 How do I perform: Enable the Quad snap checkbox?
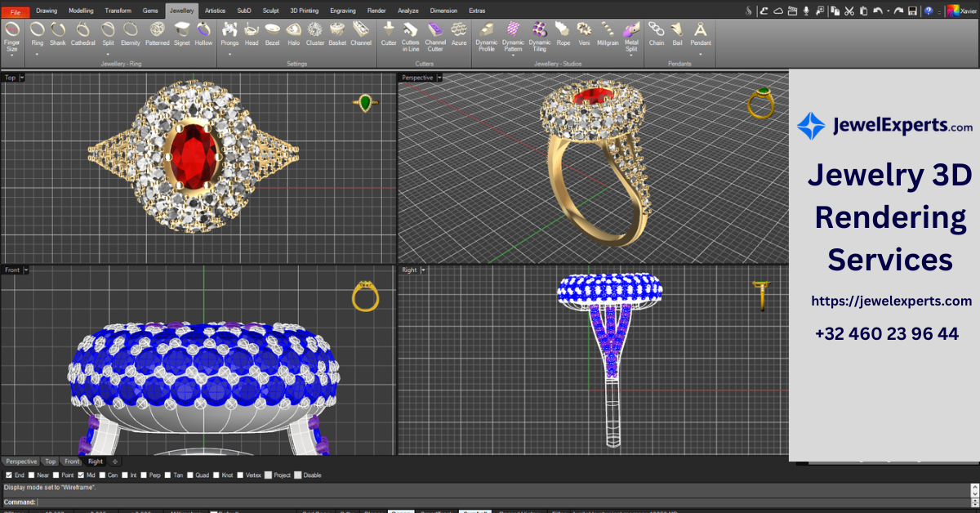190,475
